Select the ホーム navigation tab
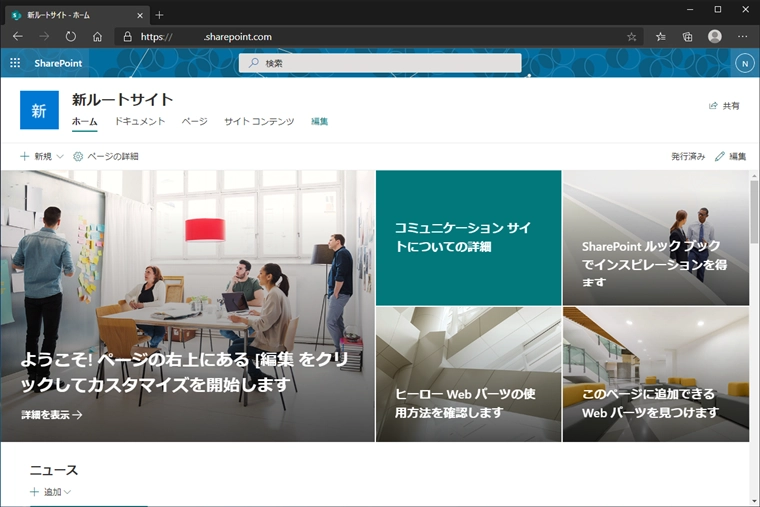 84,121
